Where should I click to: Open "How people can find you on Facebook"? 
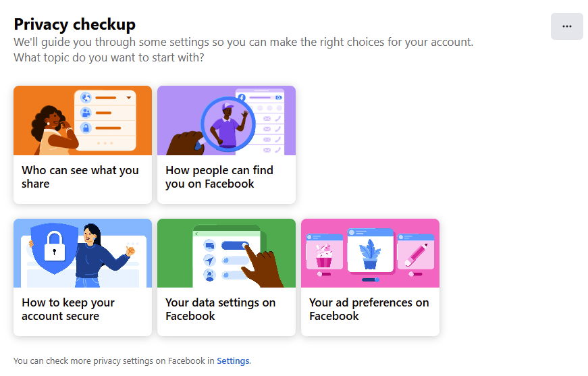(226, 177)
